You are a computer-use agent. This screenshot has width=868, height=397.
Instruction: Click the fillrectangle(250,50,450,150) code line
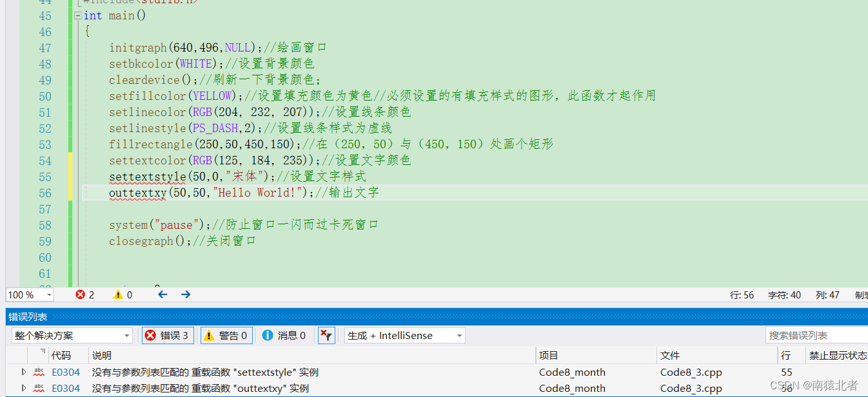tap(331, 144)
